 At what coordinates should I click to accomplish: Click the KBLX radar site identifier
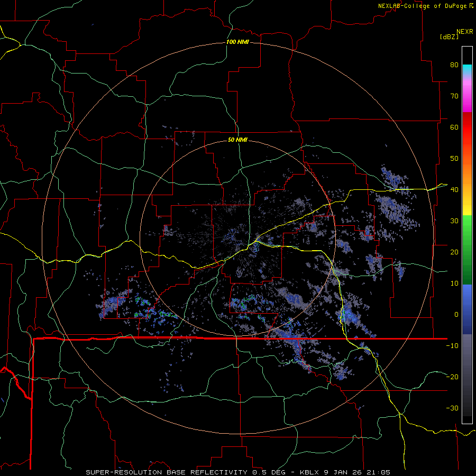click(309, 472)
